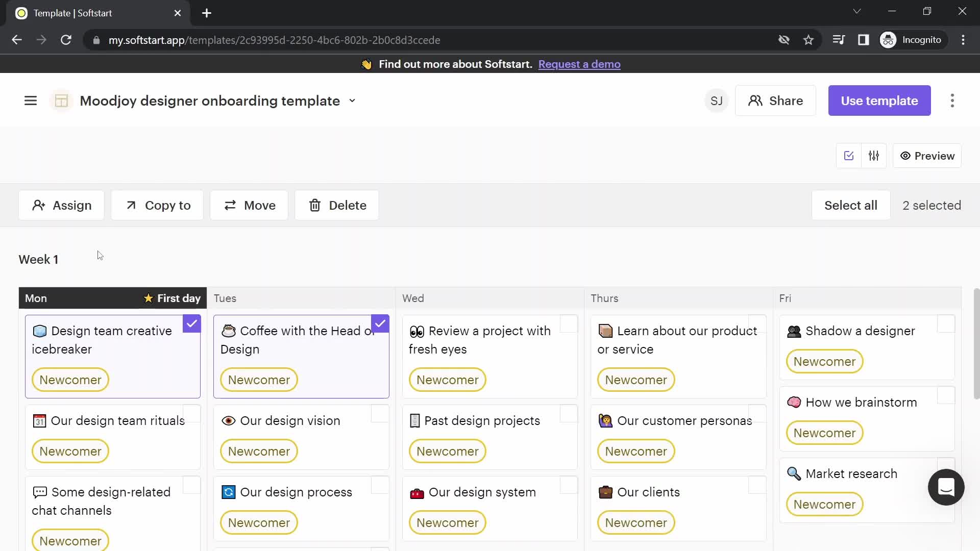The width and height of the screenshot is (980, 551).
Task: Open the Share dialog
Action: pos(775,101)
